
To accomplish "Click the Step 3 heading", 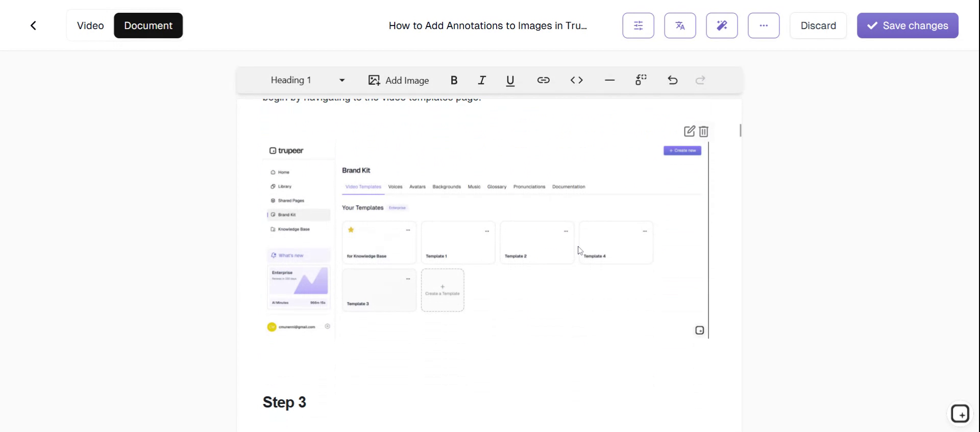I will coord(284,402).
